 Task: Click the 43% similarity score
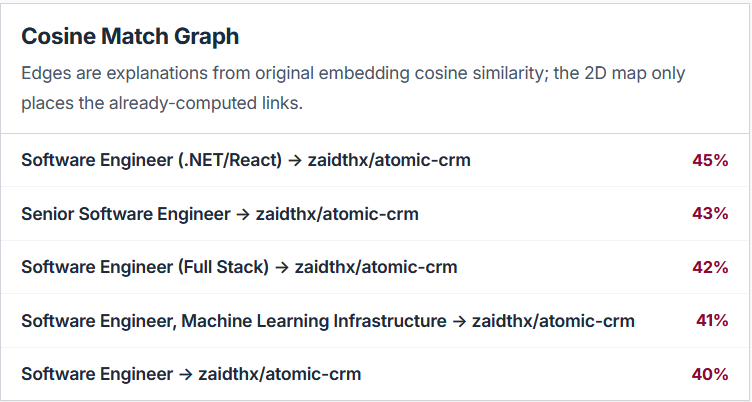coord(710,213)
